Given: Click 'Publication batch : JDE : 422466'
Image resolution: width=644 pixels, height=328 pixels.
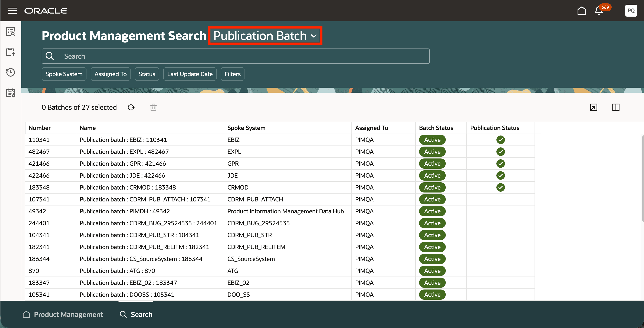Looking at the screenshot, I should tap(122, 175).
